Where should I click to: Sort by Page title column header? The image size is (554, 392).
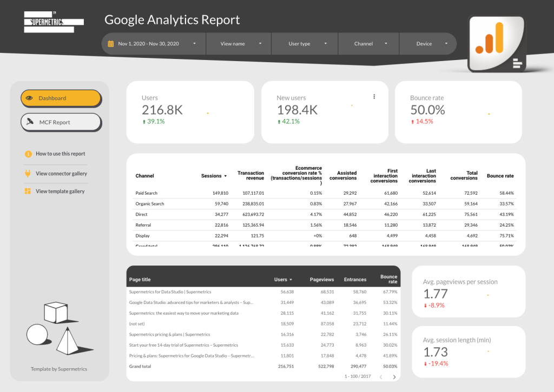click(x=140, y=280)
